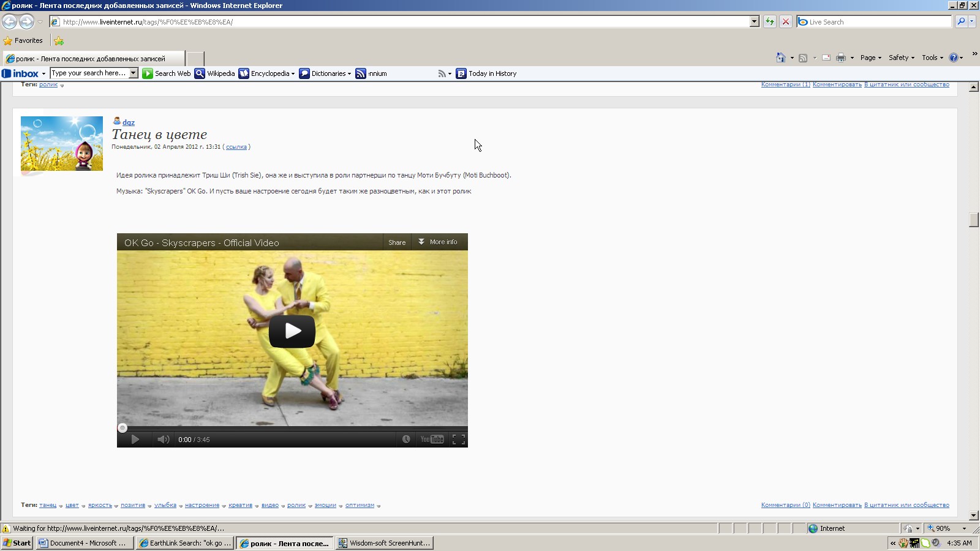This screenshot has height=551, width=980.
Task: Open the оптимизм tag link
Action: coord(360,505)
